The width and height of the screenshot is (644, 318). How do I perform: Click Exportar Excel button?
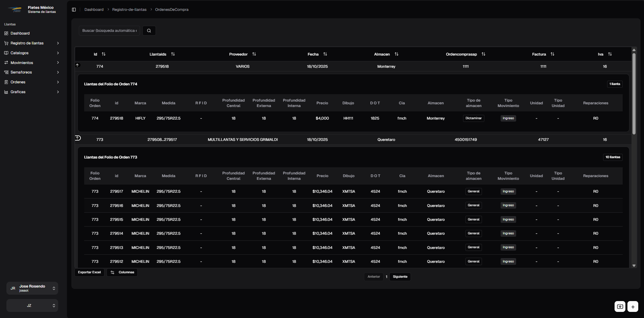(x=89, y=272)
